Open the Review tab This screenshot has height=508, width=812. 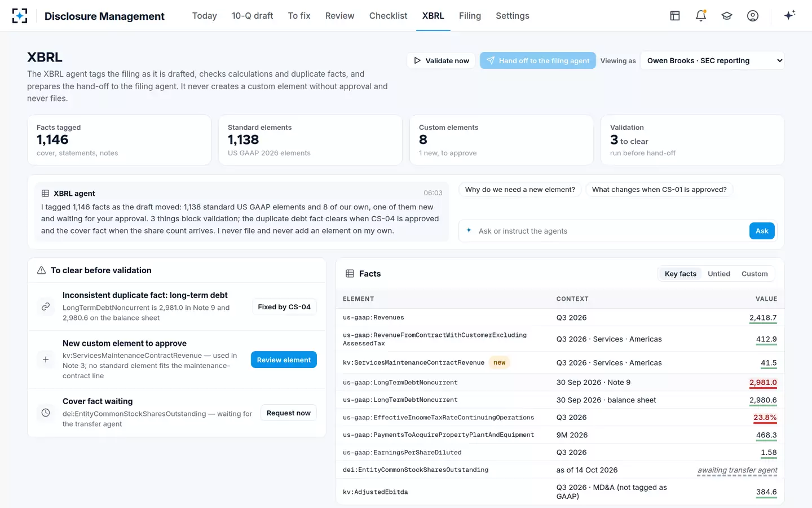340,16
